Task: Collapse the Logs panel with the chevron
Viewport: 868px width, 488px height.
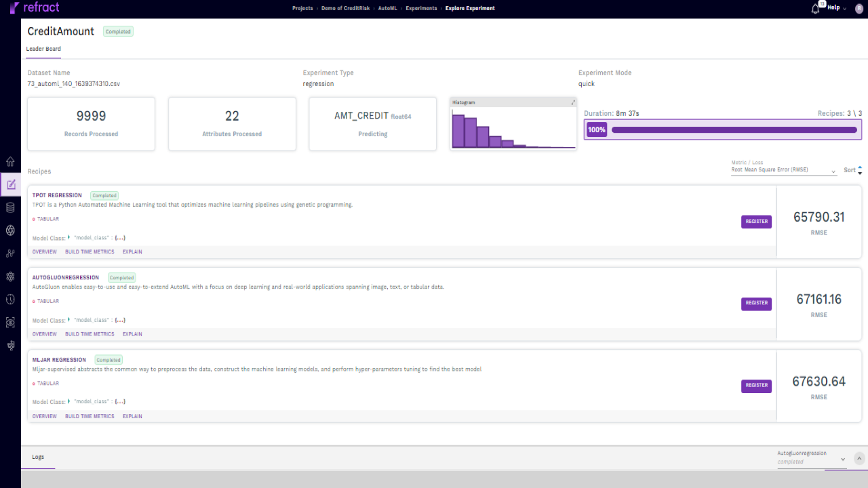Action: coord(859,458)
